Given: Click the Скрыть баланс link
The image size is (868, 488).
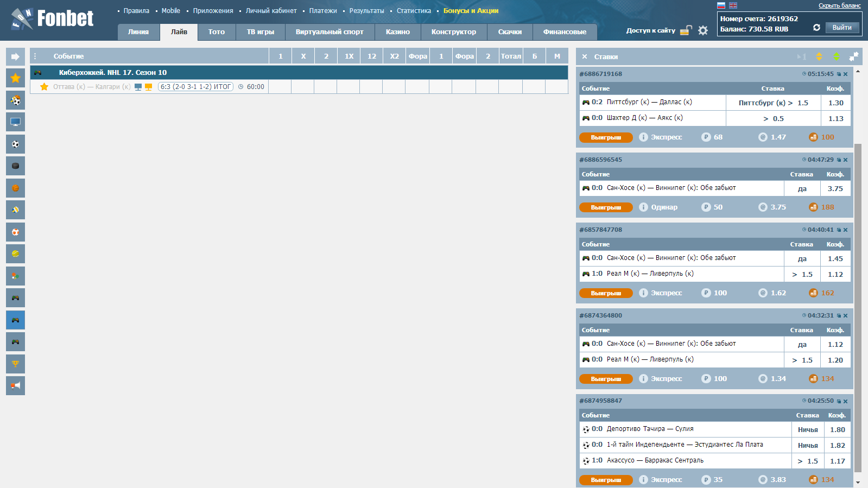Looking at the screenshot, I should pos(839,5).
